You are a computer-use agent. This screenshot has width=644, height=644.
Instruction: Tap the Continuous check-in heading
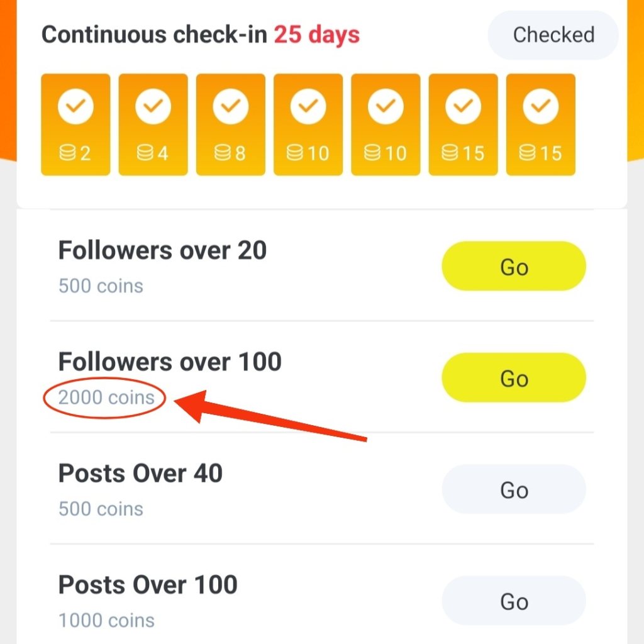coord(155,35)
